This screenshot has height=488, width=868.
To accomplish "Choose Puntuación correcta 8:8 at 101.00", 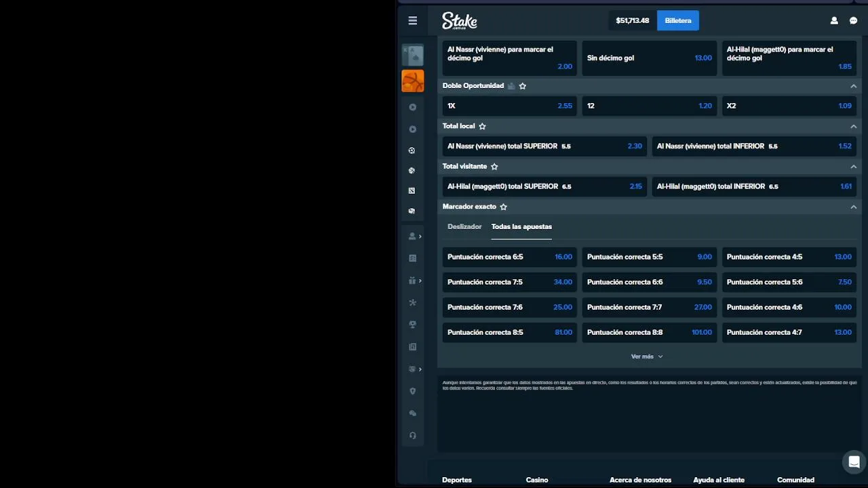I will (x=650, y=332).
